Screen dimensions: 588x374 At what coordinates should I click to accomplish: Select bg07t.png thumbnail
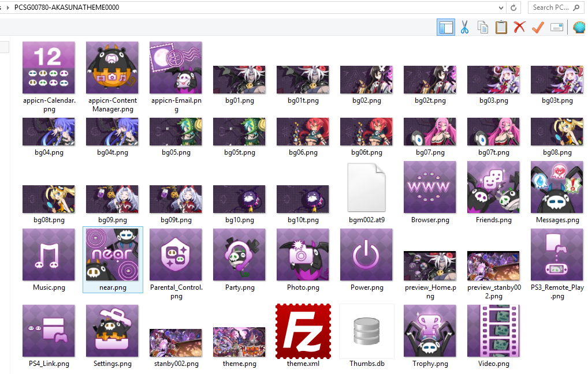(x=493, y=132)
